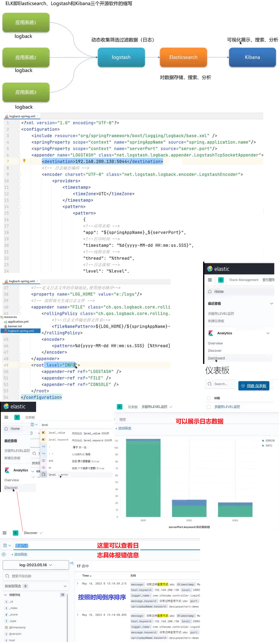Expand the document row at 15:14:58.855

pos(78,614)
